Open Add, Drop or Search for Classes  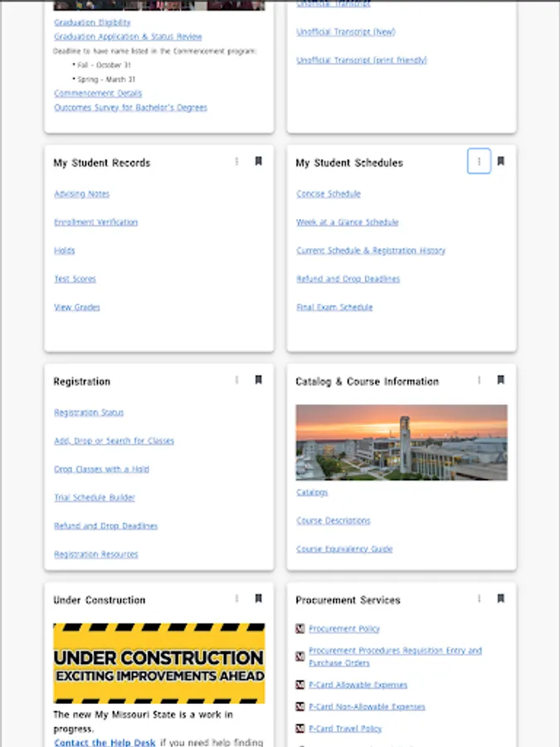[114, 441]
